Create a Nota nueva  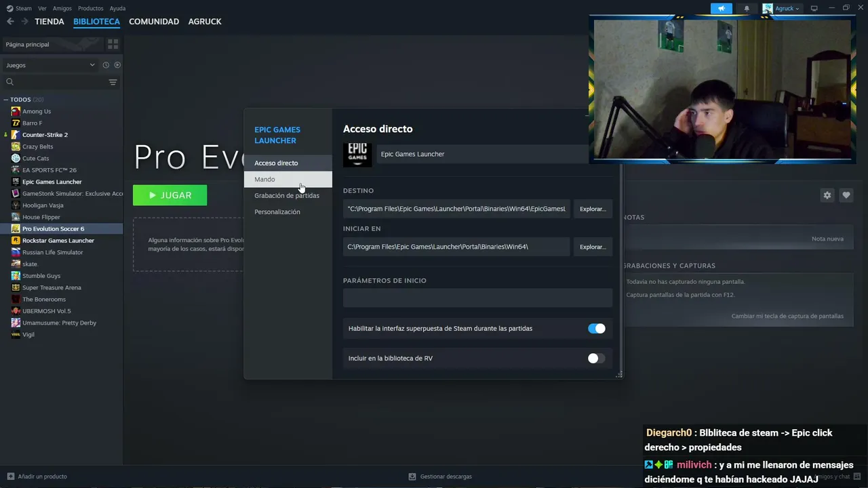click(827, 239)
